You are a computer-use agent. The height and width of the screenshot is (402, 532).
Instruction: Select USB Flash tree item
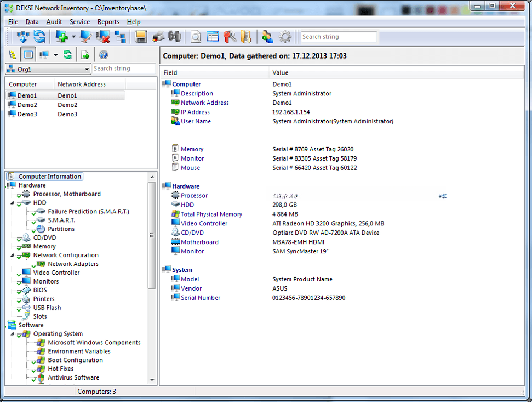coord(47,308)
